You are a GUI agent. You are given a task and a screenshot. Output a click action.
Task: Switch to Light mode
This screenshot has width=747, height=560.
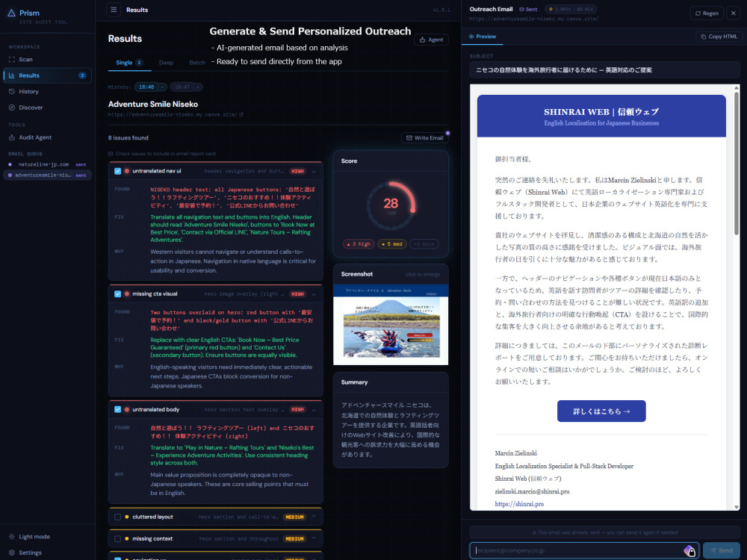30,537
